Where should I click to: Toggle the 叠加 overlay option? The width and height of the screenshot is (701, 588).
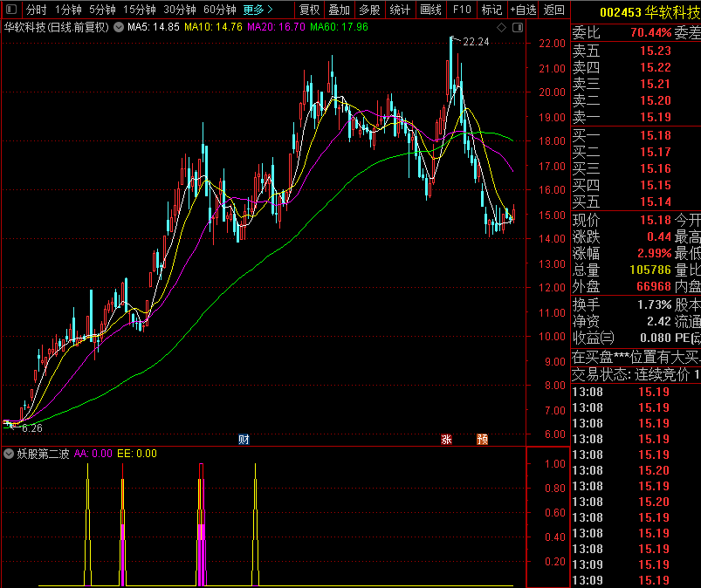tap(339, 10)
